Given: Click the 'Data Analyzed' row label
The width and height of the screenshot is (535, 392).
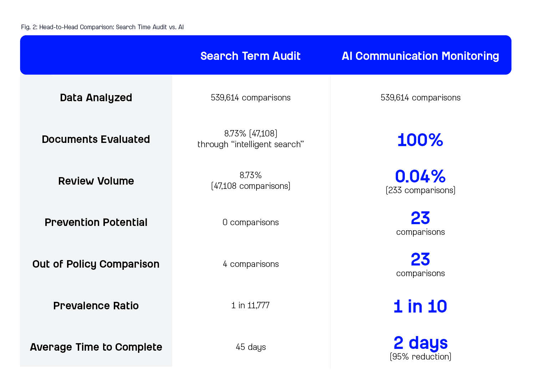Looking at the screenshot, I should click(x=96, y=98).
